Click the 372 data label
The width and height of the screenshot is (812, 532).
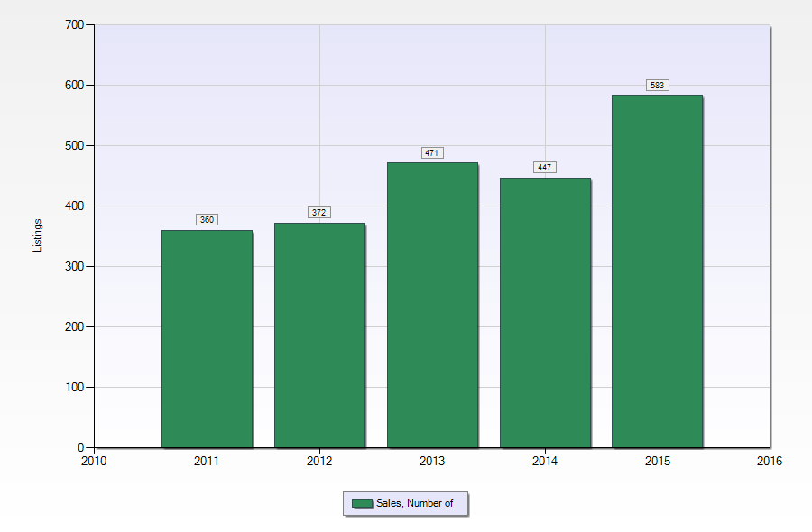[x=319, y=212]
